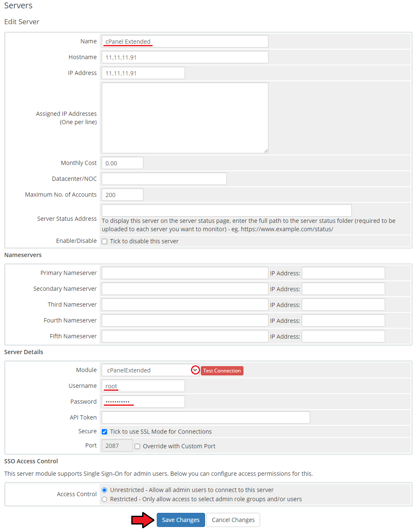Click the Port number field
The height and width of the screenshot is (532, 416).
point(117,445)
